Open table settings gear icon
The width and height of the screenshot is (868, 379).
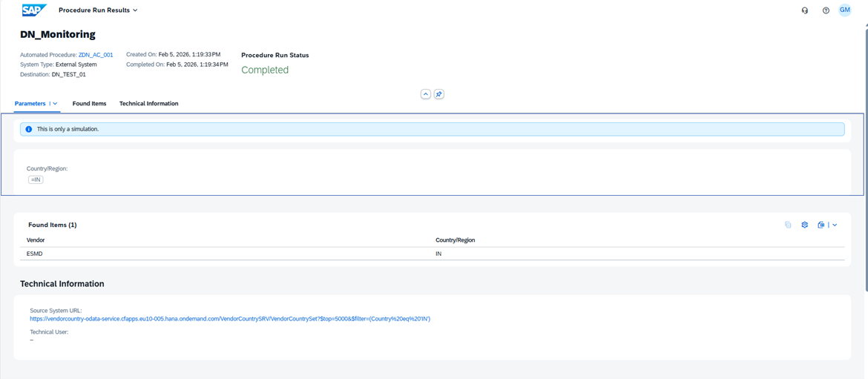point(804,225)
